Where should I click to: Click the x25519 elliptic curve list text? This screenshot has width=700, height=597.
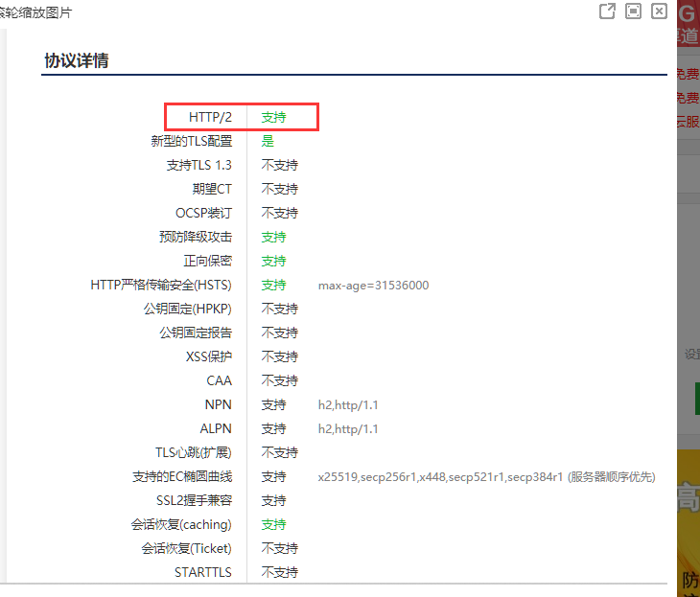click(486, 477)
